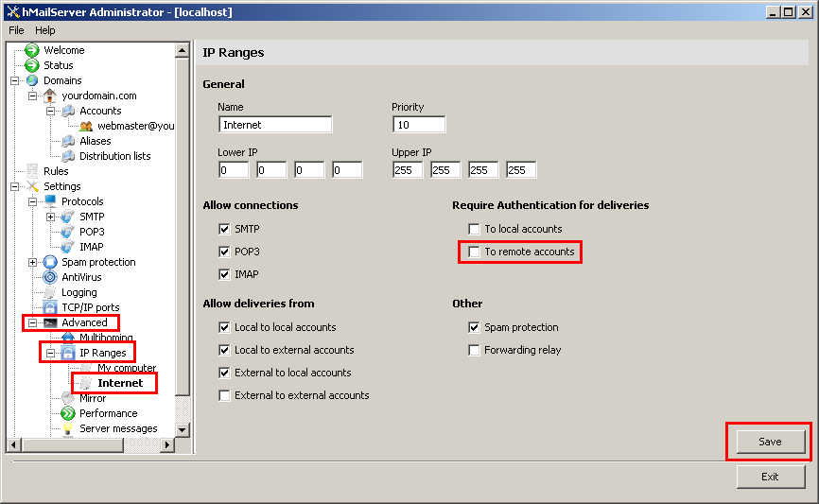Disable the Spam protection checkbox
The width and height of the screenshot is (819, 504).
click(x=474, y=327)
